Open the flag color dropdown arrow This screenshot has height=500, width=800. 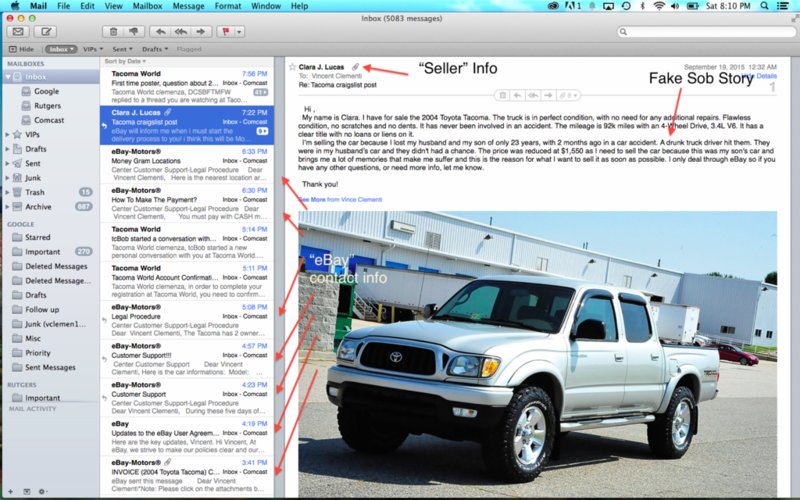coord(239,32)
